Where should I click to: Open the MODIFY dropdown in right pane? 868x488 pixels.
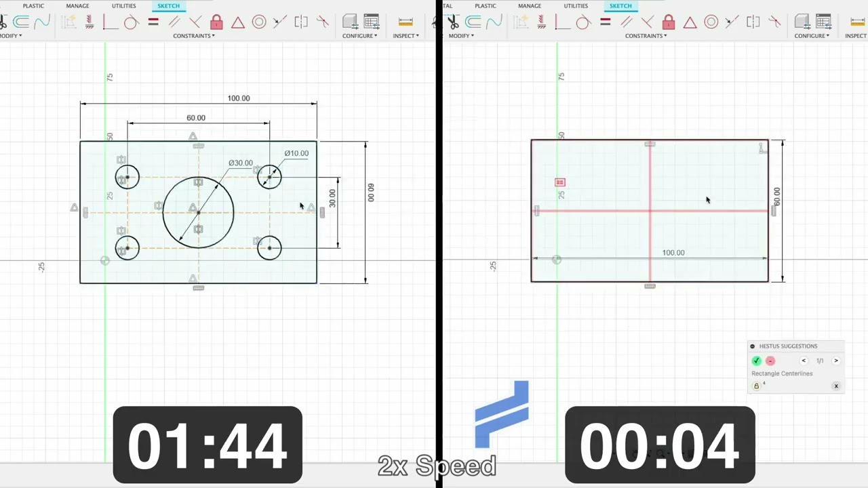[462, 36]
